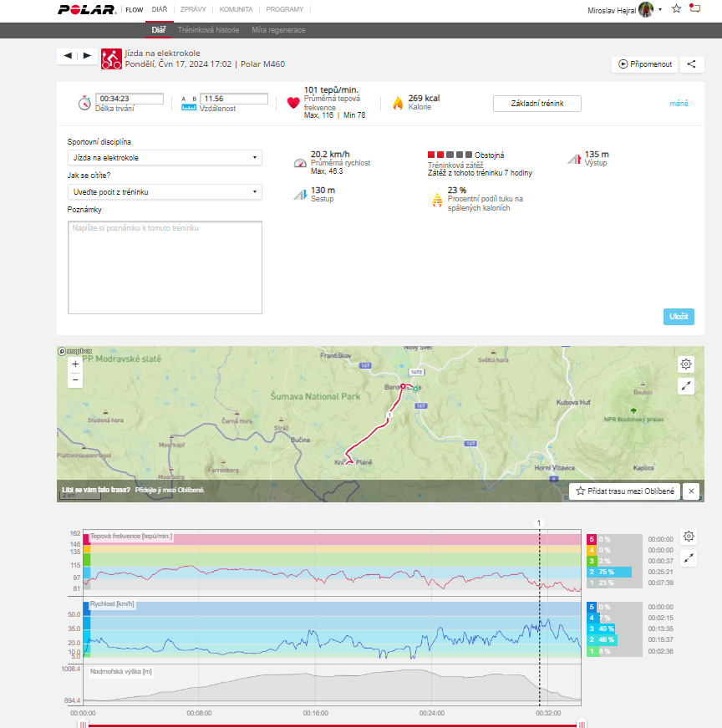722x728 pixels.
Task: Click the Základní trénink button
Action: (x=536, y=104)
